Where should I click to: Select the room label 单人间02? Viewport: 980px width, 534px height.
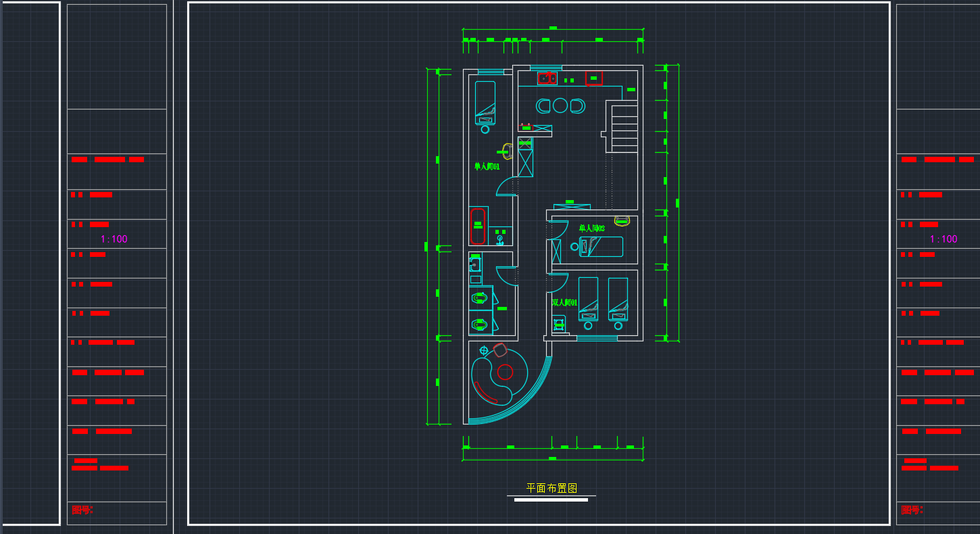[x=591, y=228]
